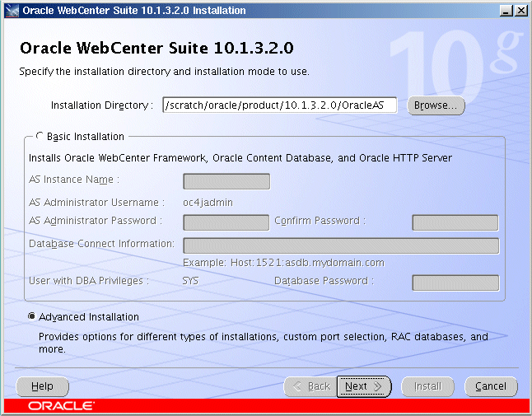
Task: Click the 'SYS' DBA user text
Action: (x=190, y=281)
